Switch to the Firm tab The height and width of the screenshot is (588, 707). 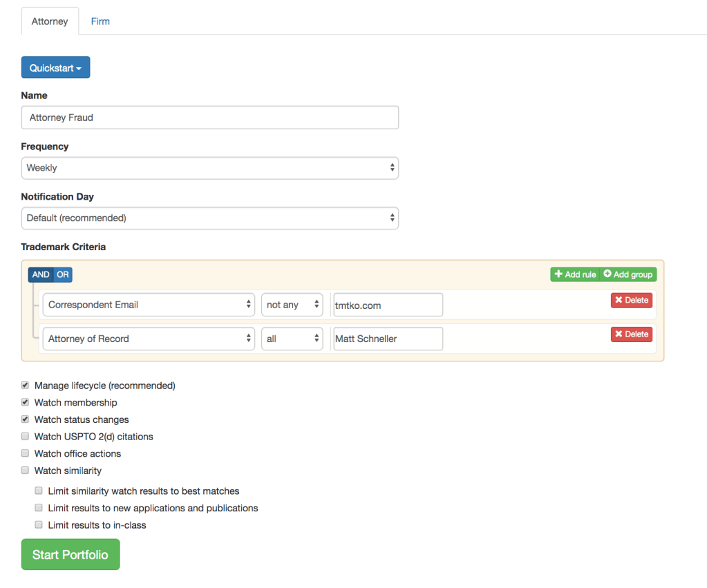(x=100, y=21)
